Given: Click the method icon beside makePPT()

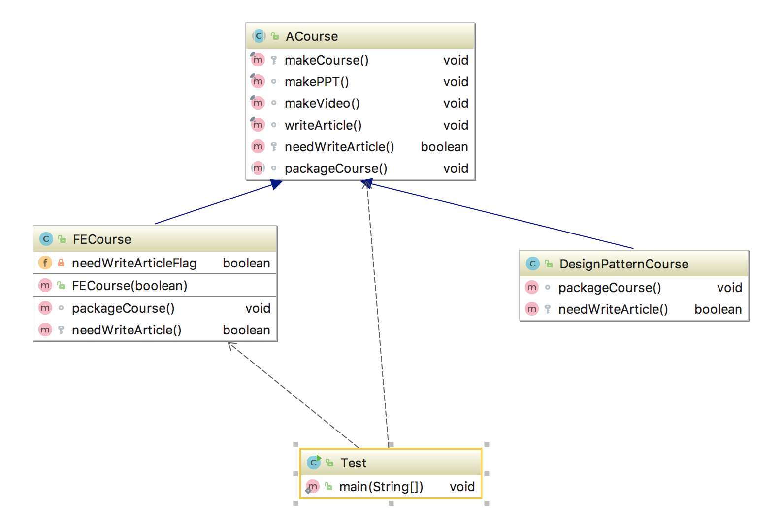Looking at the screenshot, I should coord(258,81).
